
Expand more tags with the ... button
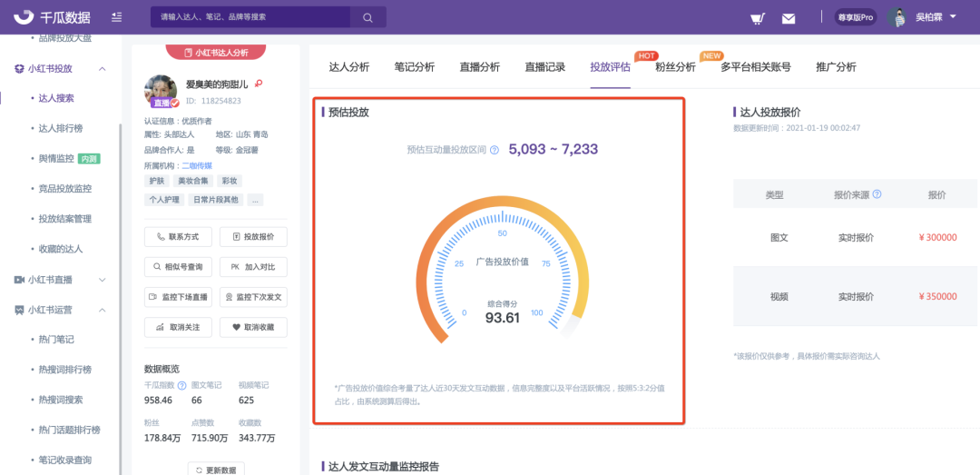255,201
